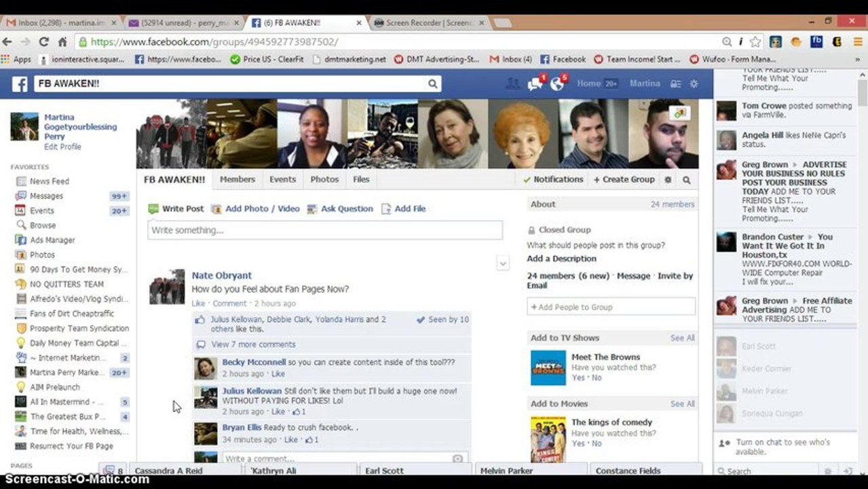Click the browser address bar
Screen dimensions: 868x489
coord(400,41)
